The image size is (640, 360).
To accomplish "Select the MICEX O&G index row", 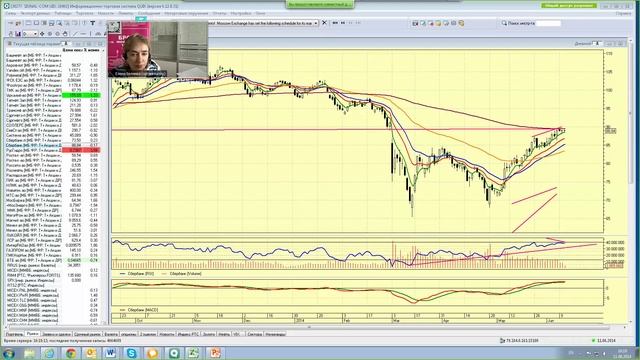I will (53, 305).
